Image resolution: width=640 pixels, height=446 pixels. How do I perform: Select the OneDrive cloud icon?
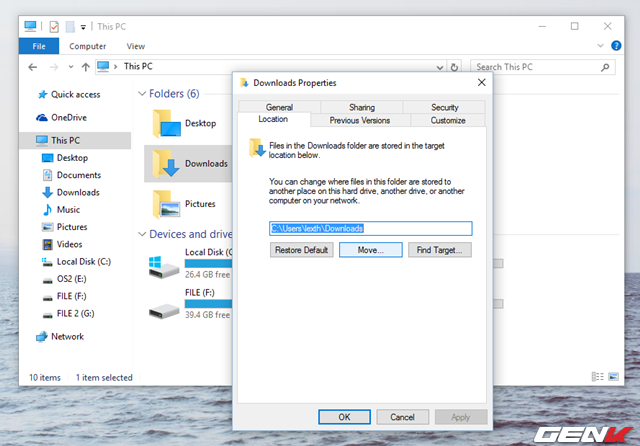tap(42, 117)
